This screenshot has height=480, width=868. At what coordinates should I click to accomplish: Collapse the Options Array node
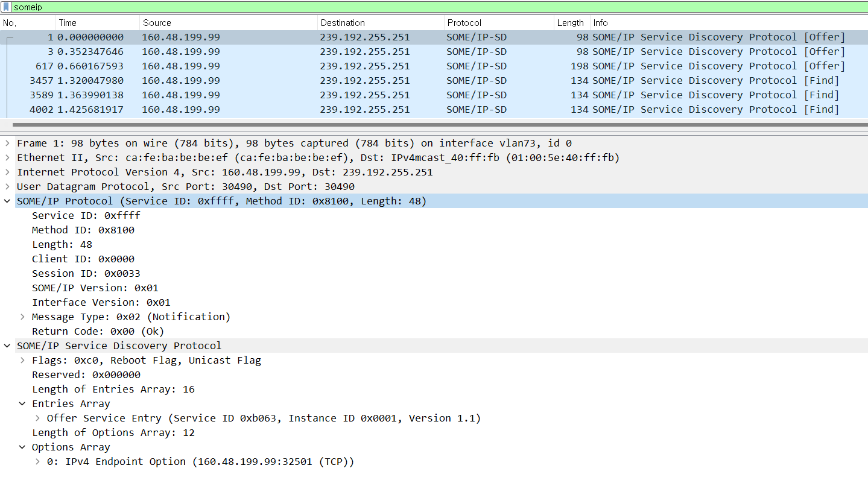coord(22,447)
